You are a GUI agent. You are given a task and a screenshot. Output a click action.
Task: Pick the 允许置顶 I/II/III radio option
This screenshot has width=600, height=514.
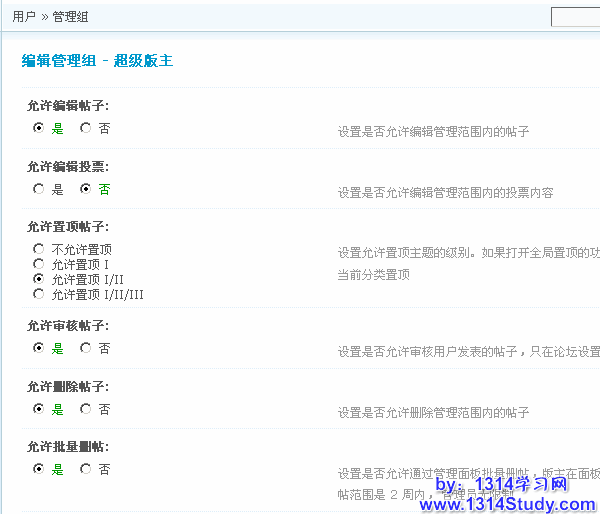pos(39,294)
